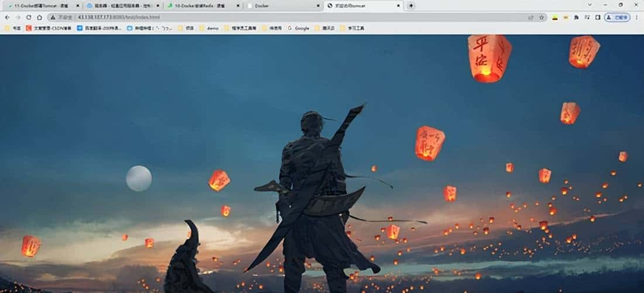The width and height of the screenshot is (644, 293).
Task: Go back using the browser back arrow
Action: pyautogui.click(x=7, y=17)
